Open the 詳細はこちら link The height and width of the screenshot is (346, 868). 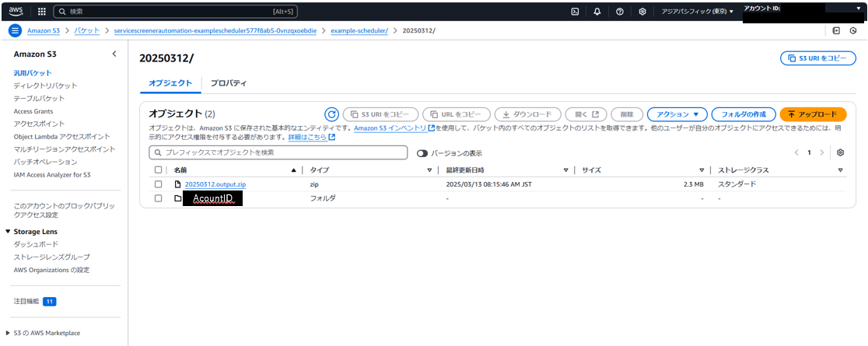coord(312,138)
